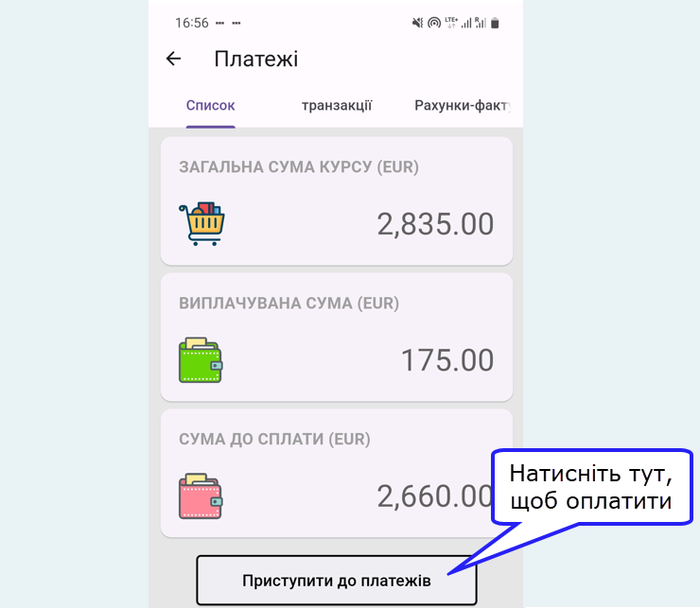
Task: Click the green wallet icon
Action: [201, 360]
